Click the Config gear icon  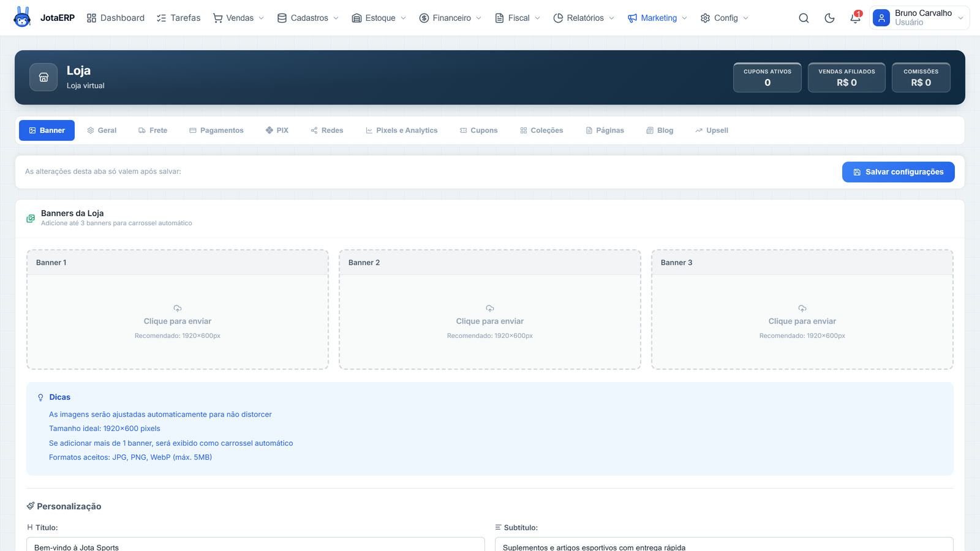click(x=705, y=18)
